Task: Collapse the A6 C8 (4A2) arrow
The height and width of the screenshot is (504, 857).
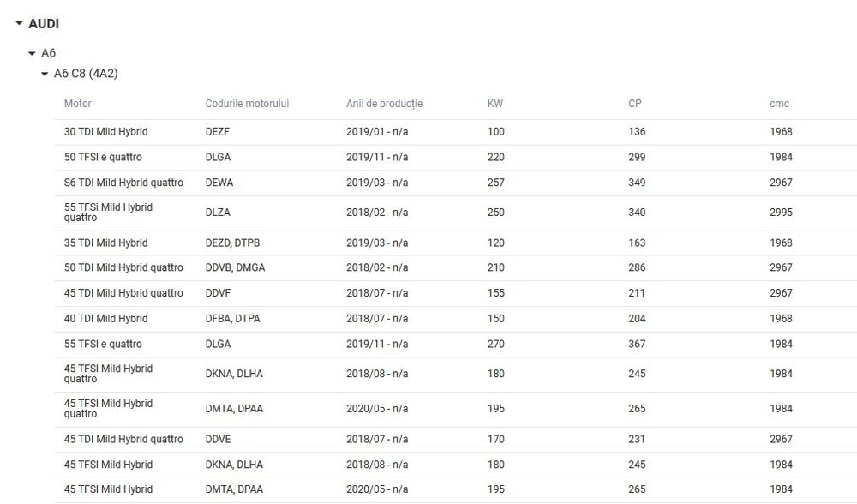Action: [x=45, y=74]
